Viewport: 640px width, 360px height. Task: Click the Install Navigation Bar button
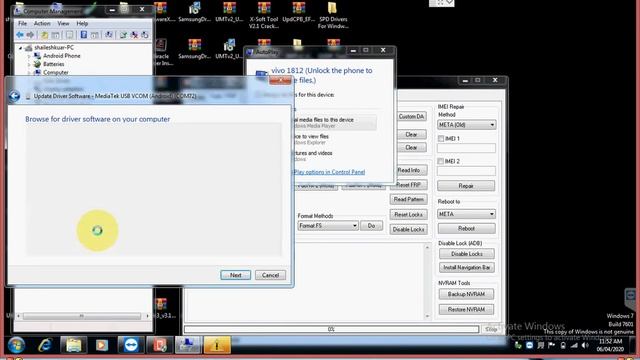click(467, 268)
